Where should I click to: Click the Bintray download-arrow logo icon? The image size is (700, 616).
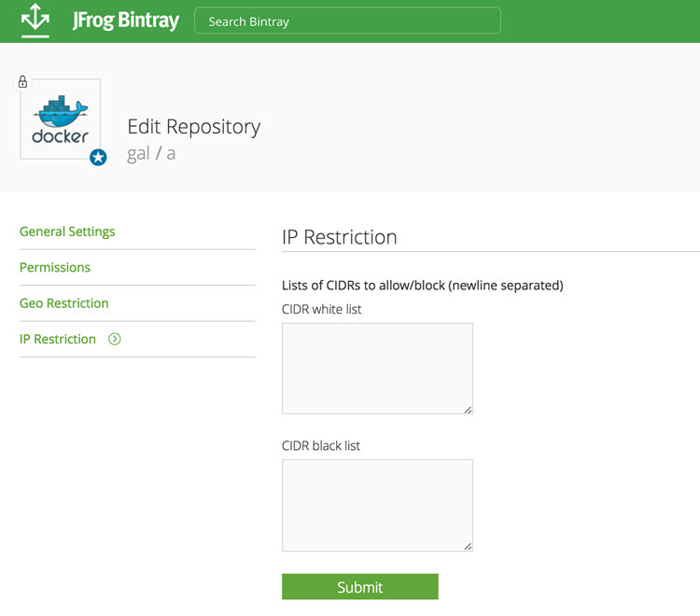click(35, 21)
